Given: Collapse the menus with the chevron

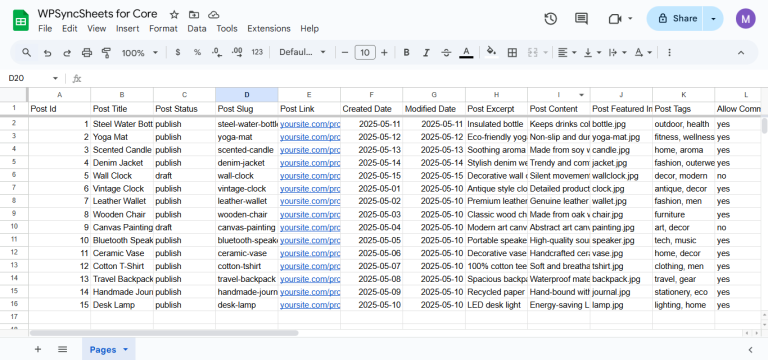Looking at the screenshot, I should pos(741,52).
